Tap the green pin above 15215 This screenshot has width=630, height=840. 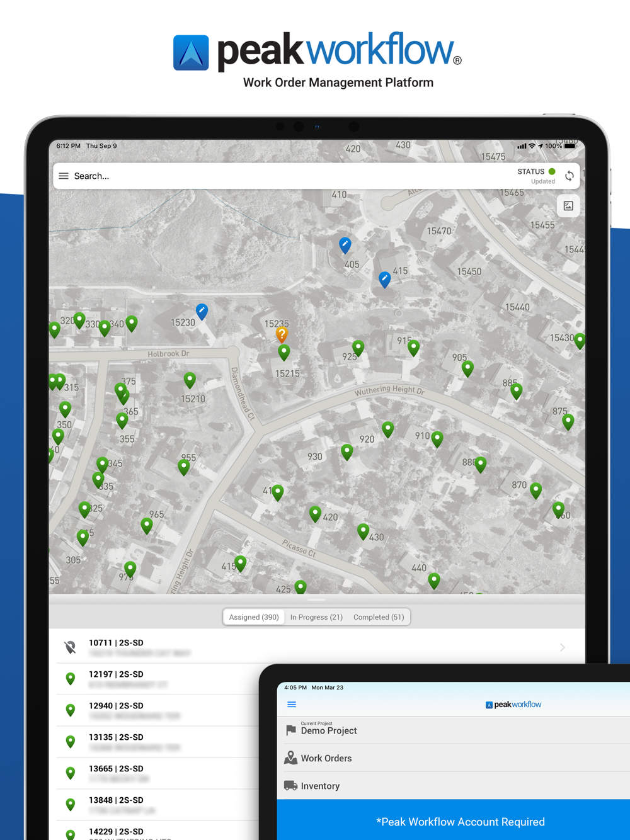pos(284,352)
